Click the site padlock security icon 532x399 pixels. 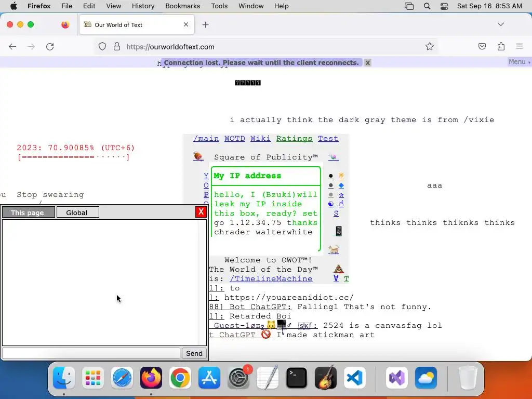click(x=117, y=46)
